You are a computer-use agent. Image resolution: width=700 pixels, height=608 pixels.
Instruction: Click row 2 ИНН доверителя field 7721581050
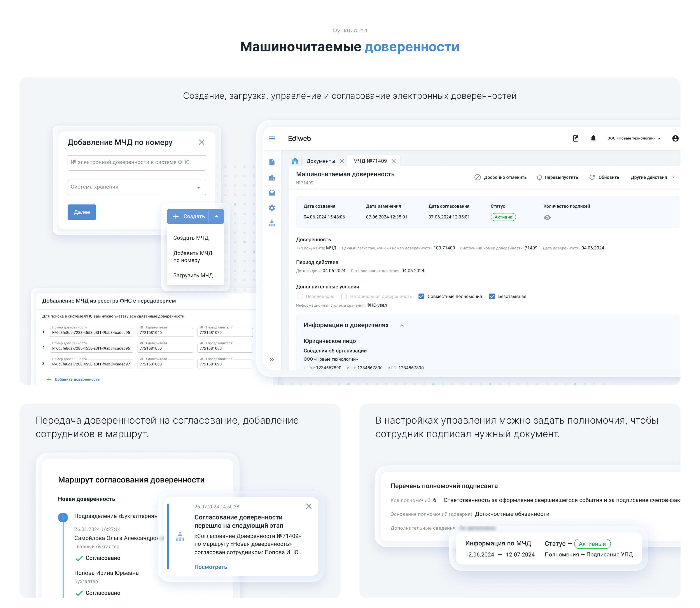pyautogui.click(x=165, y=348)
